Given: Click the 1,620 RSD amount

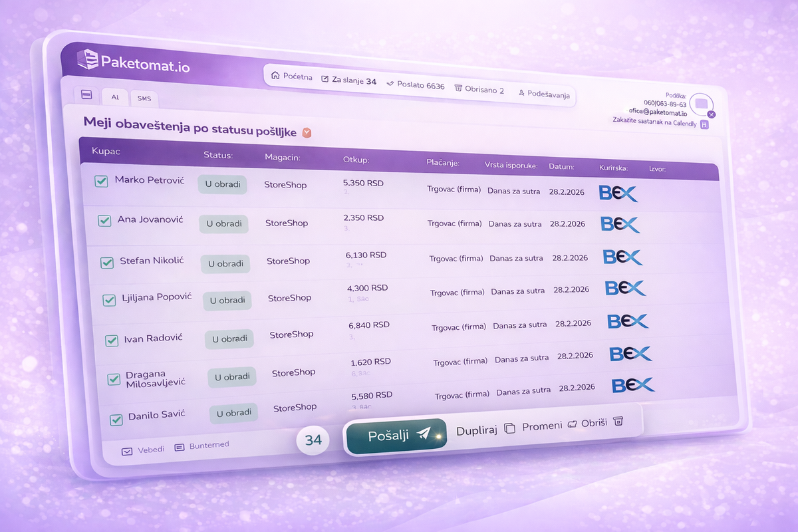Looking at the screenshot, I should pyautogui.click(x=370, y=362).
